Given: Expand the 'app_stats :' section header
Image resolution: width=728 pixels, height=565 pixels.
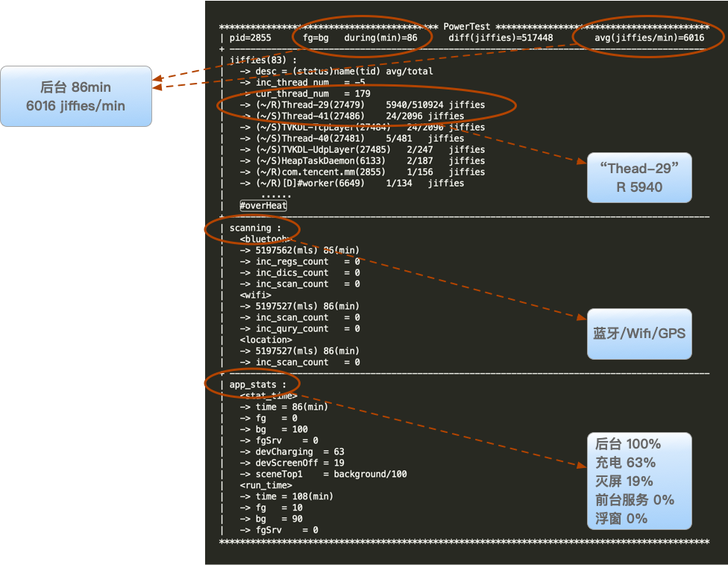Looking at the screenshot, I should click(x=258, y=385).
